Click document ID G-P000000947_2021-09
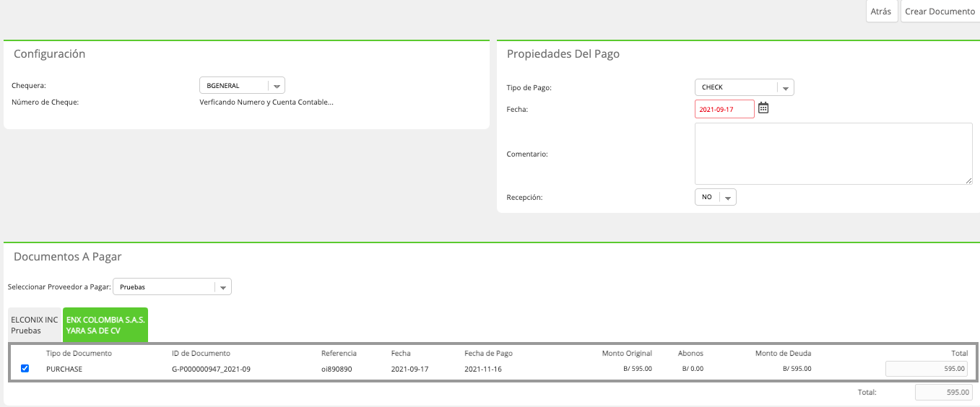This screenshot has height=407, width=980. tap(211, 369)
